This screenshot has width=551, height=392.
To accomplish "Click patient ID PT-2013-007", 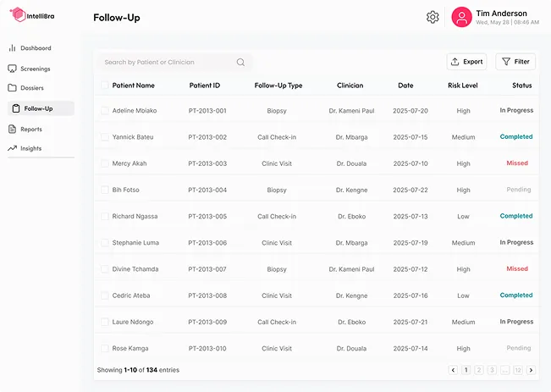I will click(x=207, y=269).
